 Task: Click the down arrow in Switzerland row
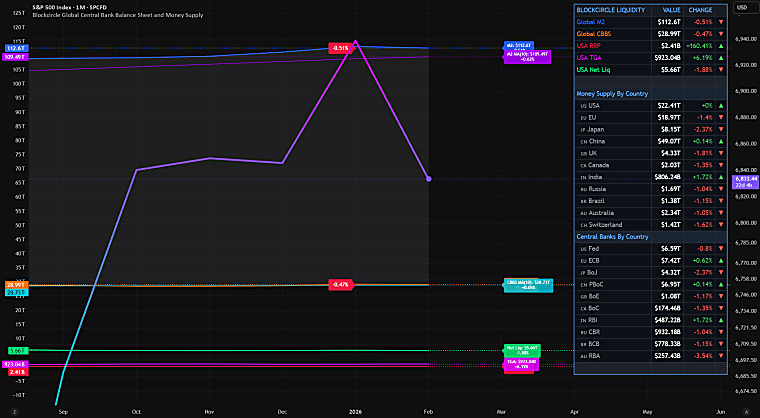point(721,225)
